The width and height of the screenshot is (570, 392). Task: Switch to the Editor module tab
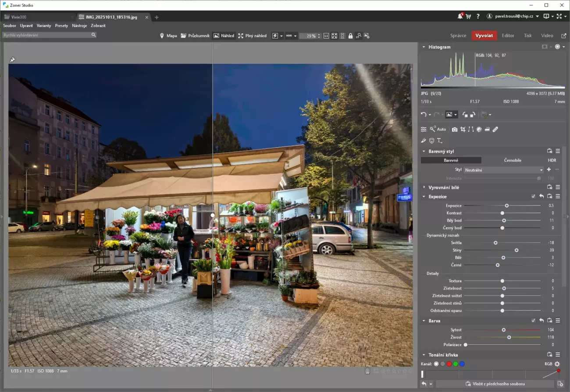pyautogui.click(x=508, y=35)
